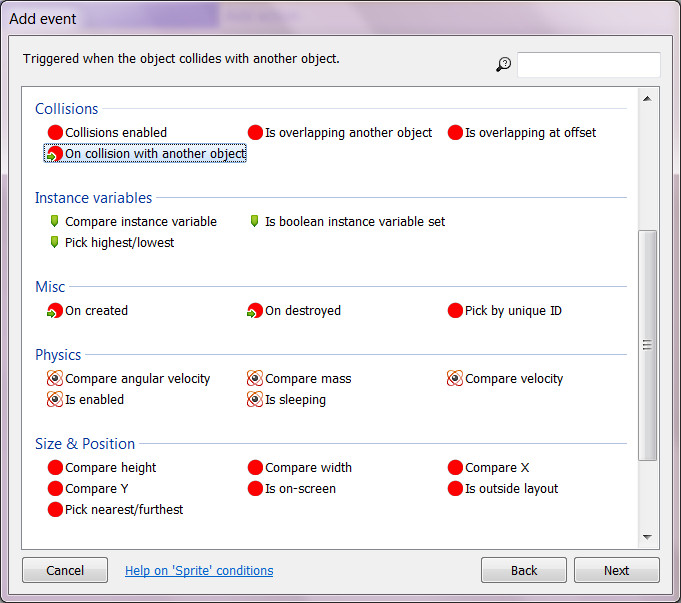Select the 'Collisions enabled' condition icon
Image resolution: width=681 pixels, height=603 pixels.
coord(55,133)
